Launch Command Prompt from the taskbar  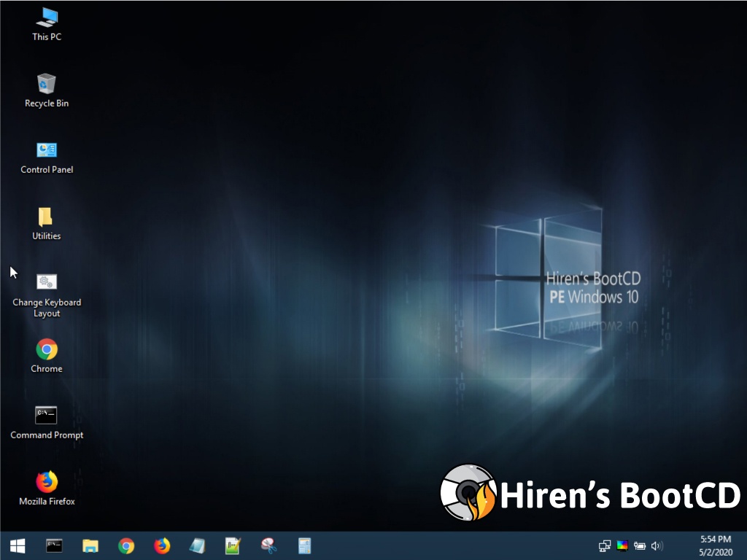(54, 545)
